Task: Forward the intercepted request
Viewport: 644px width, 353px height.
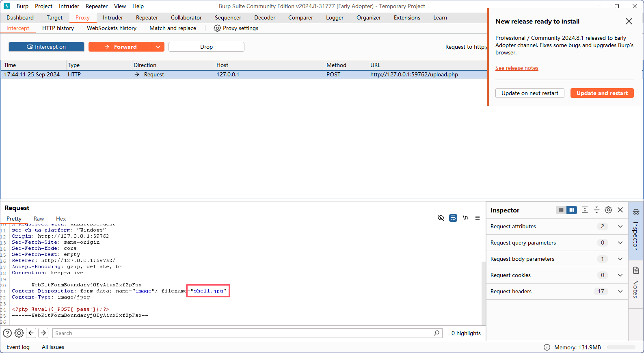Action: click(120, 47)
